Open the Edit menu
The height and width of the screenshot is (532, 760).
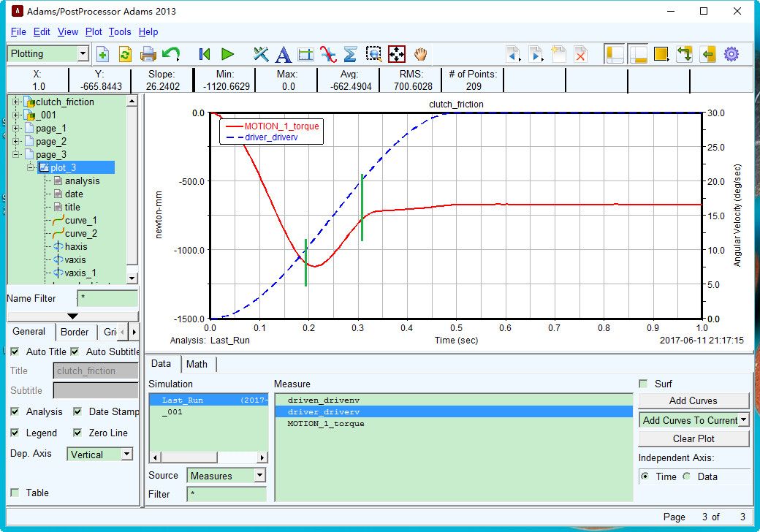pyautogui.click(x=42, y=32)
